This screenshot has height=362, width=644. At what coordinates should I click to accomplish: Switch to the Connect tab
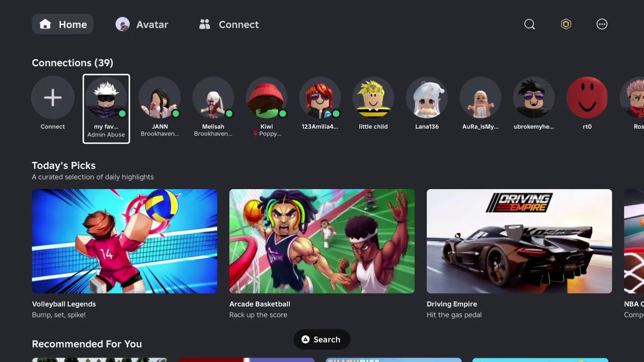click(x=229, y=24)
